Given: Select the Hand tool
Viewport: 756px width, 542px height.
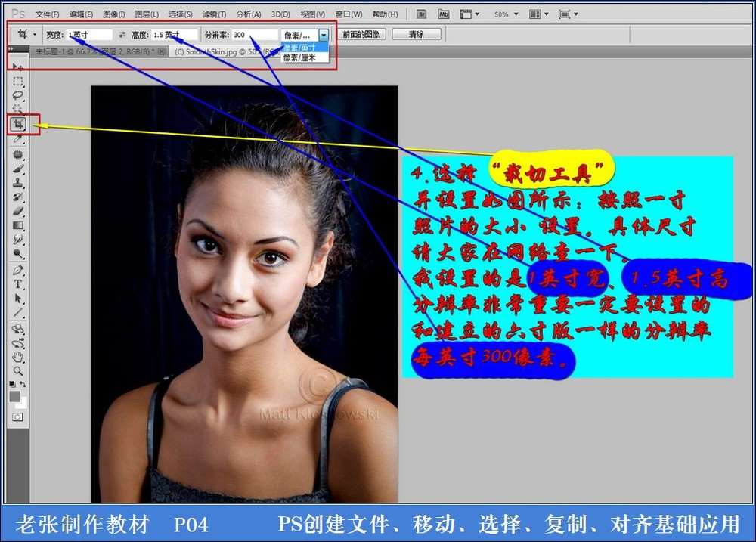Looking at the screenshot, I should (x=18, y=358).
